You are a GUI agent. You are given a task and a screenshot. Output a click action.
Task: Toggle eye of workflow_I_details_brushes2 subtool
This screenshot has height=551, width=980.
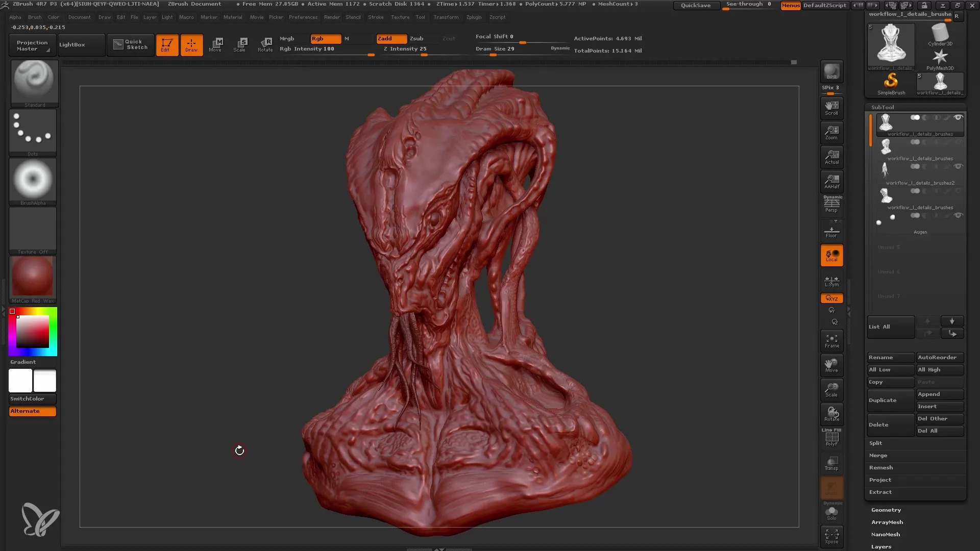point(958,166)
